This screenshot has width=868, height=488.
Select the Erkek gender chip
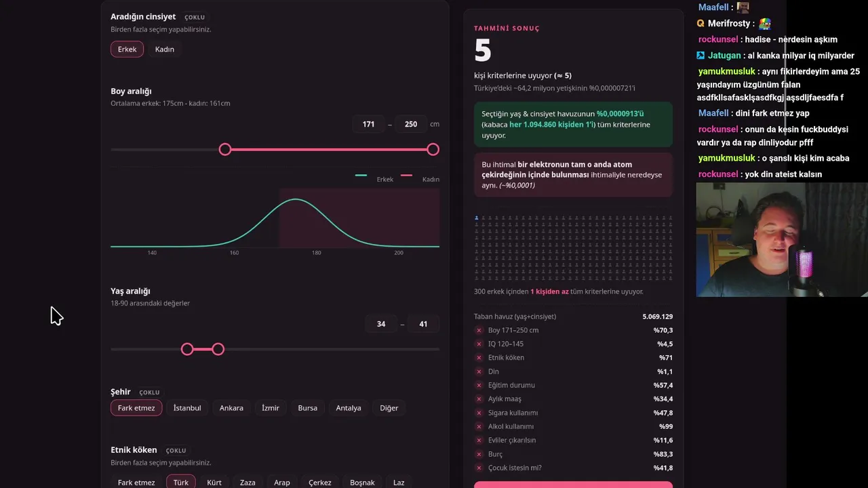pos(127,49)
